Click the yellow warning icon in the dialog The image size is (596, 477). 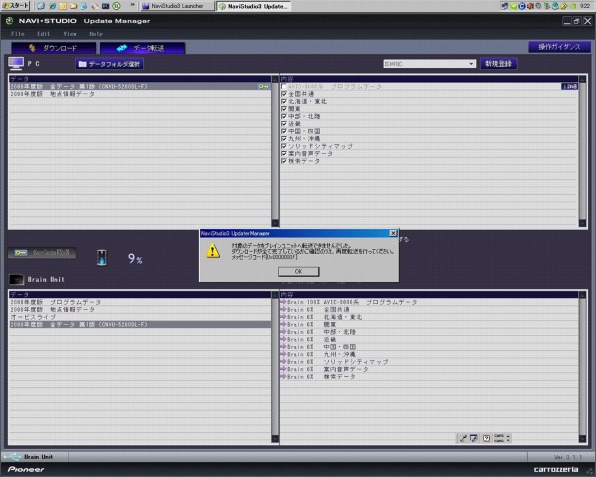click(213, 251)
